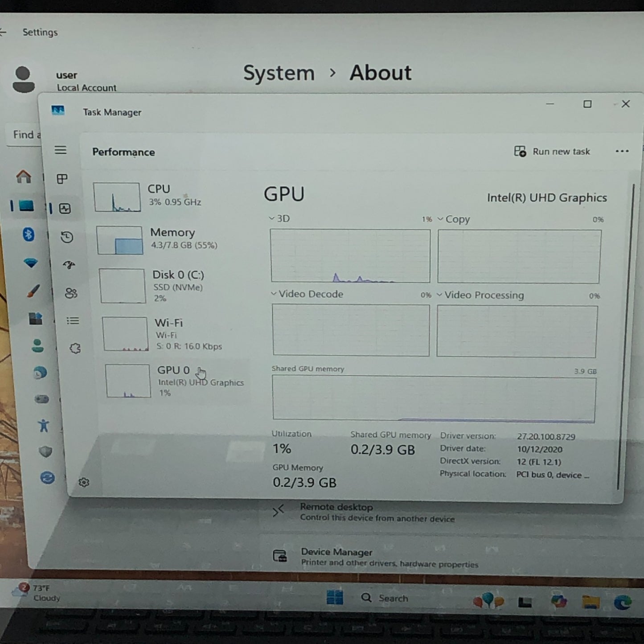Click the Find a setting search box
Viewport: 644px width, 644px height.
pyautogui.click(x=25, y=135)
